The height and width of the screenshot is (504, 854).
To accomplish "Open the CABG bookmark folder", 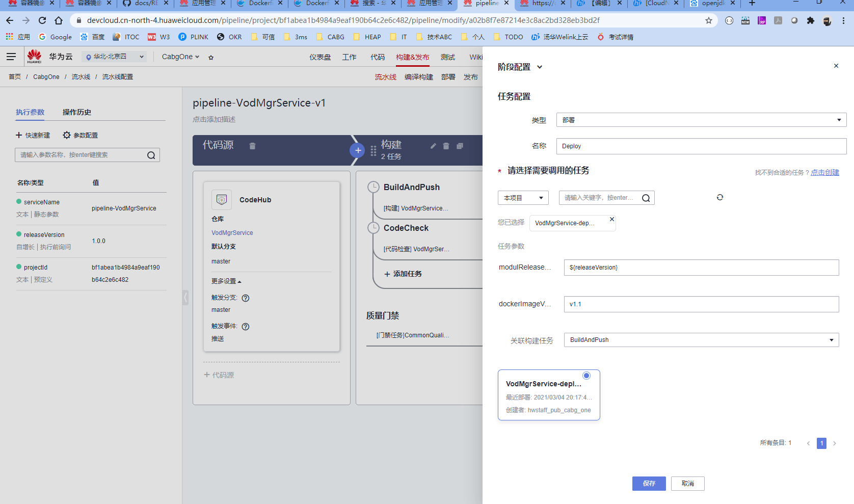I will coord(330,37).
